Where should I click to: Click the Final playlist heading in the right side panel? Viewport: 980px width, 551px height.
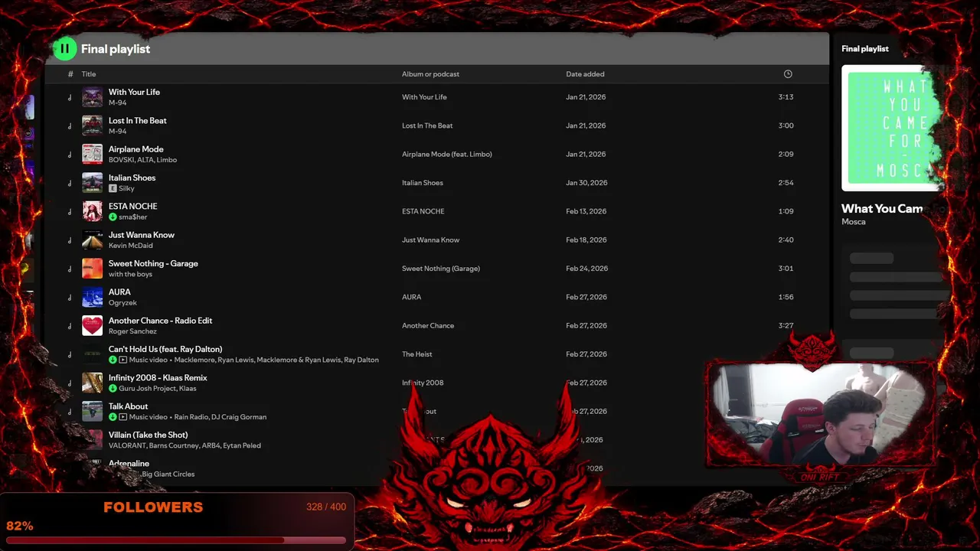(865, 49)
